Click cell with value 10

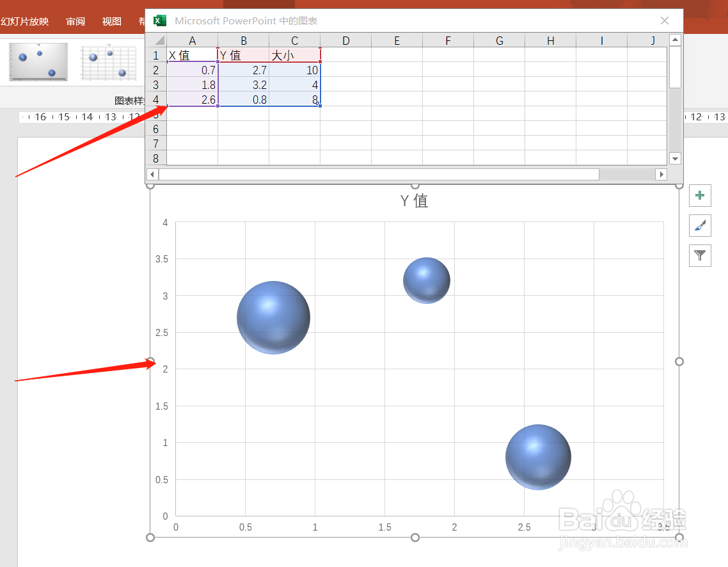point(294,70)
